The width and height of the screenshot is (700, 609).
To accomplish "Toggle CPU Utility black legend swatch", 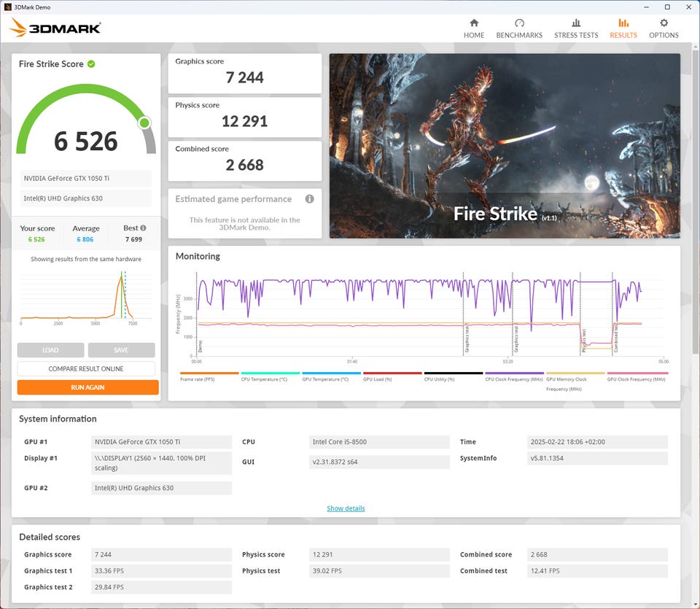I will 454,373.
